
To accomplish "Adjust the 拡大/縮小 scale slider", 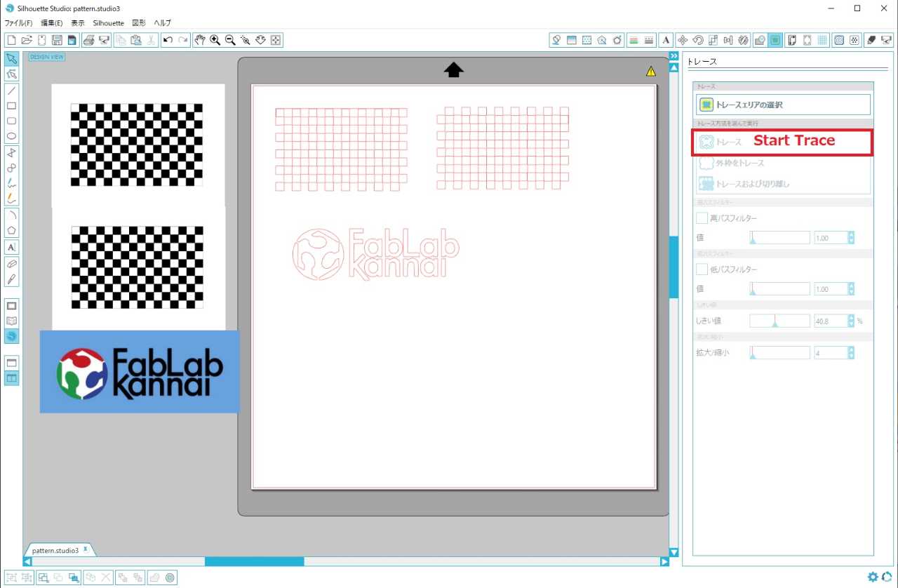I will tap(779, 352).
